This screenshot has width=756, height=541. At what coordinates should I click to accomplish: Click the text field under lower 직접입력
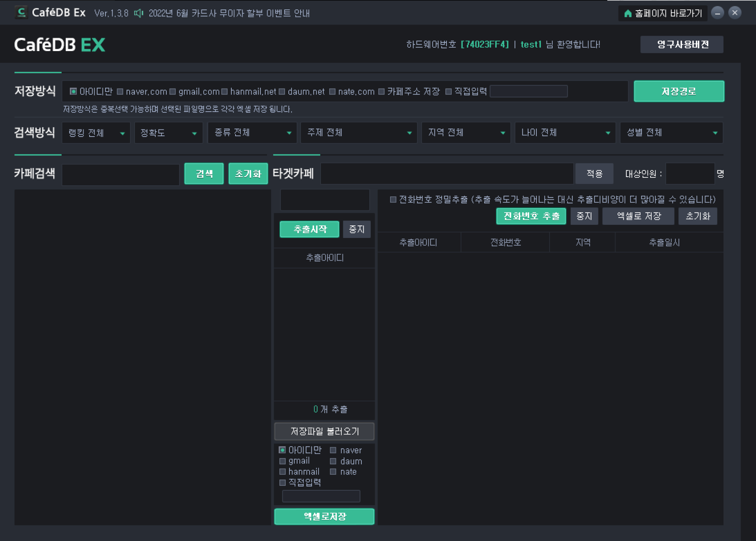(x=321, y=496)
